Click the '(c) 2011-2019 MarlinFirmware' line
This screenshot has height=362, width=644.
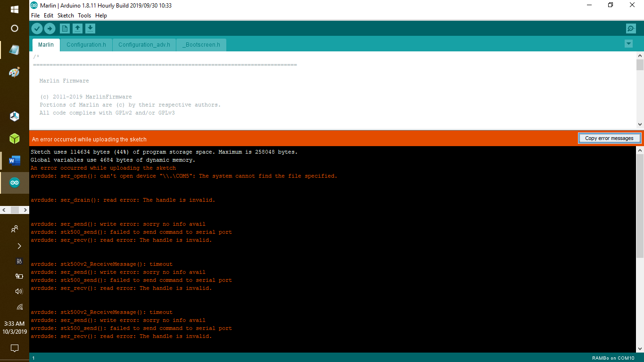tap(86, 97)
